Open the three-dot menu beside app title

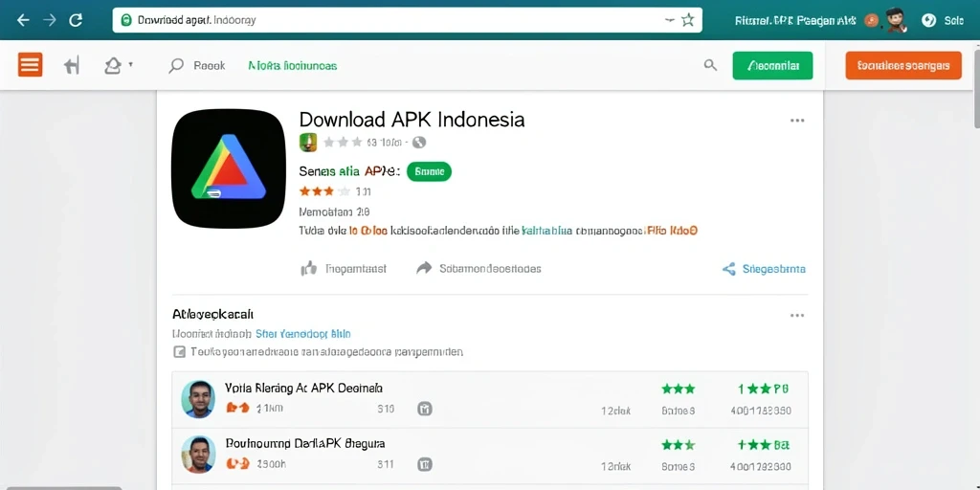[797, 121]
